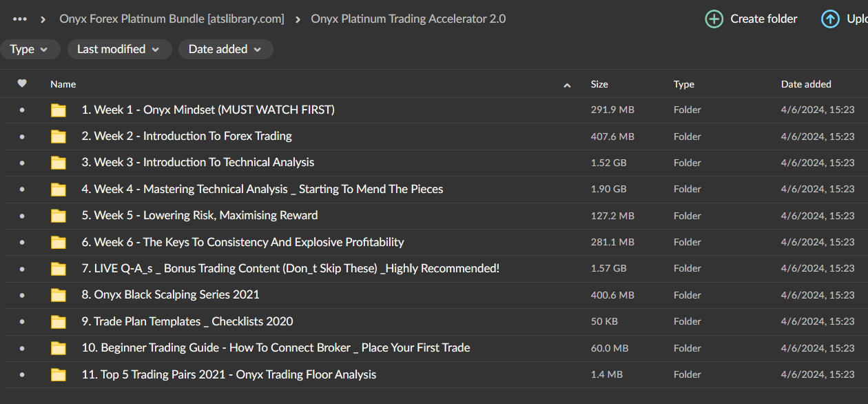
Task: Open the Date added filter dropdown
Action: 225,49
